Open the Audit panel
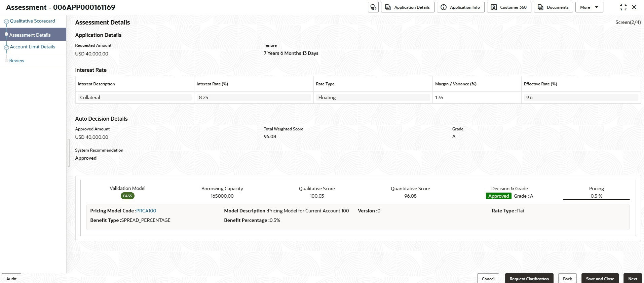 click(11, 279)
